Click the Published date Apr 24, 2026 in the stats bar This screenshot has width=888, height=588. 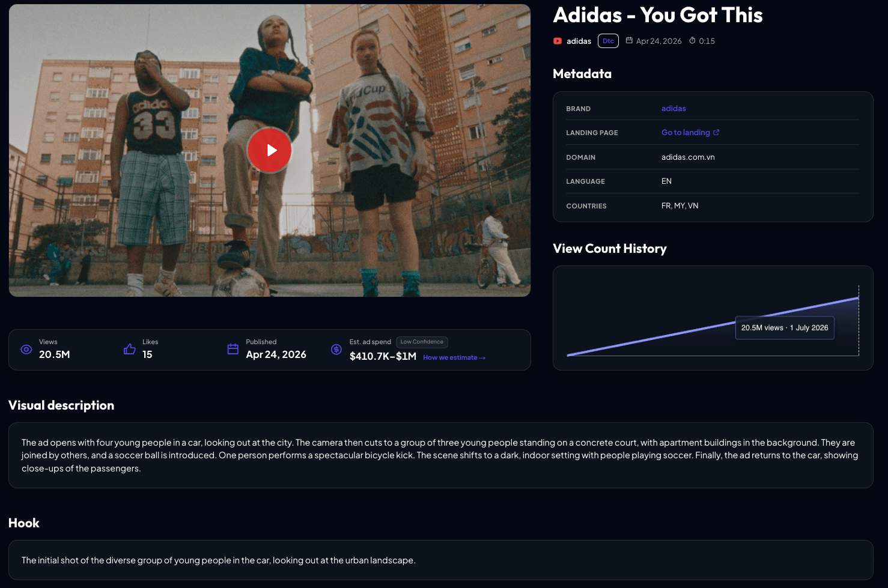[276, 354]
